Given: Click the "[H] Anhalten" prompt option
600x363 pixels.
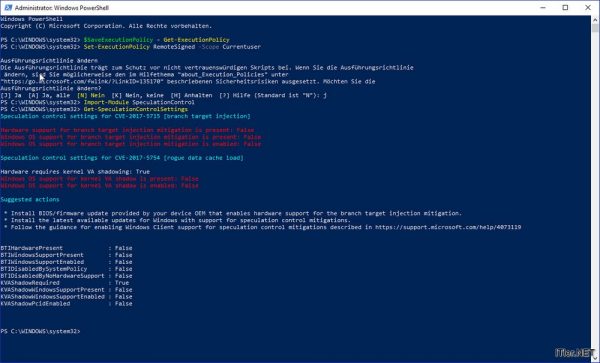Looking at the screenshot, I should [191, 95].
